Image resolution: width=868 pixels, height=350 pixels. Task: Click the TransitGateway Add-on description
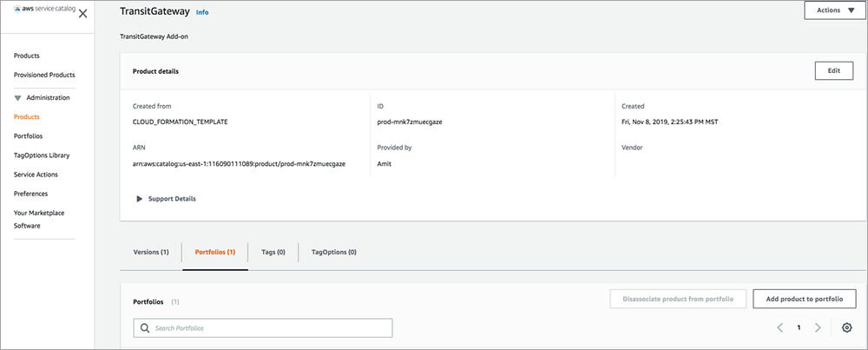[x=155, y=36]
